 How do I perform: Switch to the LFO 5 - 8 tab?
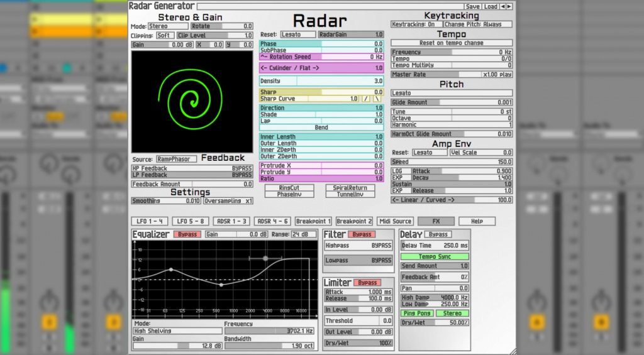pos(191,221)
